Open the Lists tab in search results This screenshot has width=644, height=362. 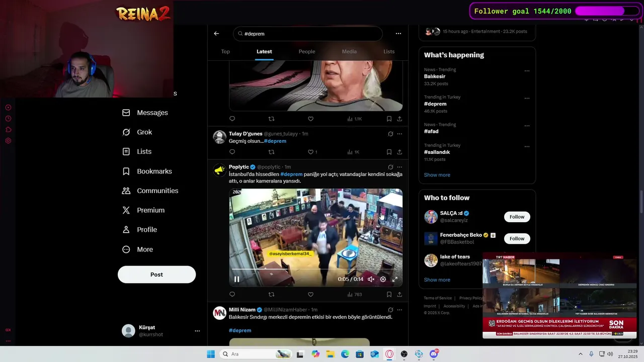(389, 51)
